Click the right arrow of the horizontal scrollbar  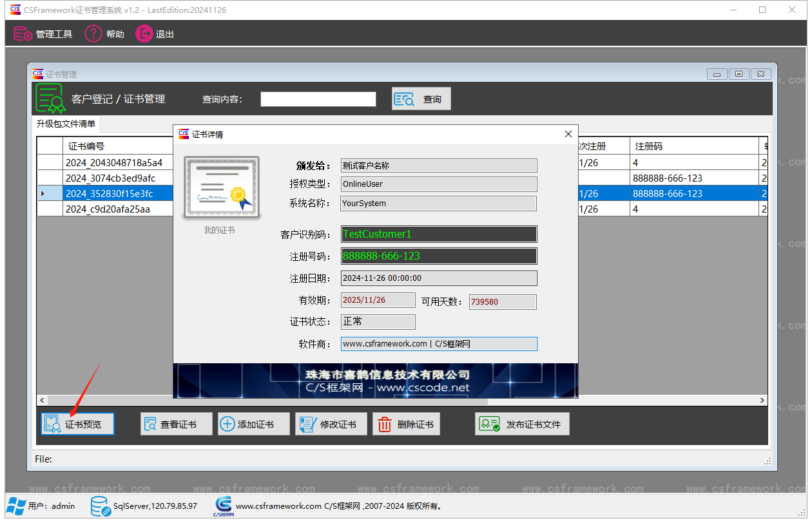pos(762,401)
